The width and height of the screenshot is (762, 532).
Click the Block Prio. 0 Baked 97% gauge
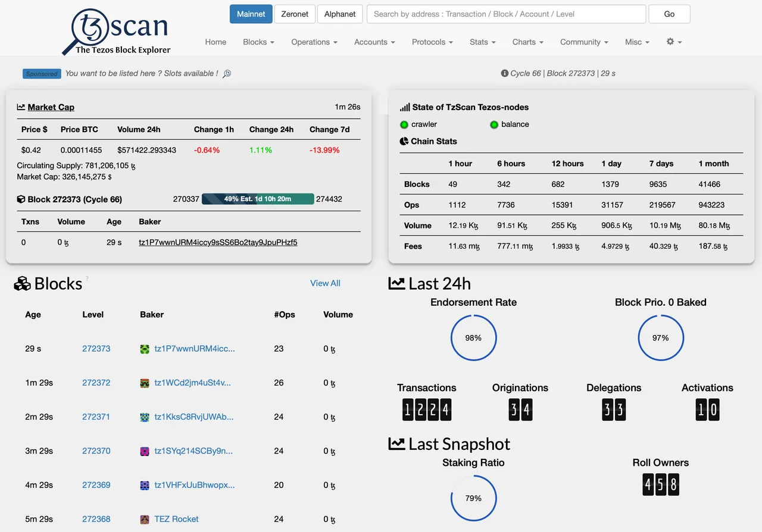tap(661, 338)
